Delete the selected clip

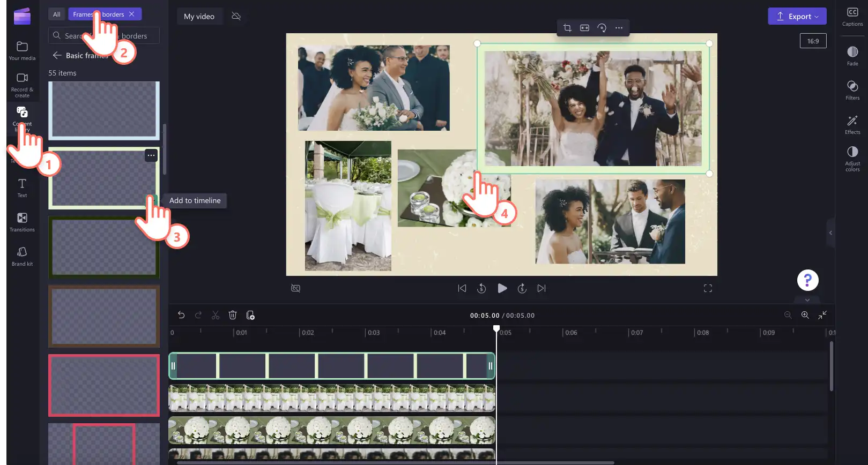(x=233, y=315)
